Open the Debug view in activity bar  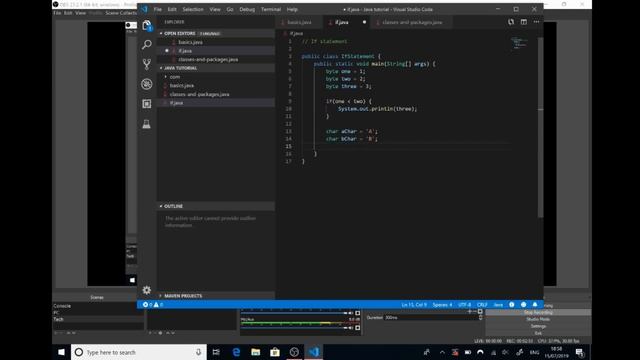(x=147, y=84)
